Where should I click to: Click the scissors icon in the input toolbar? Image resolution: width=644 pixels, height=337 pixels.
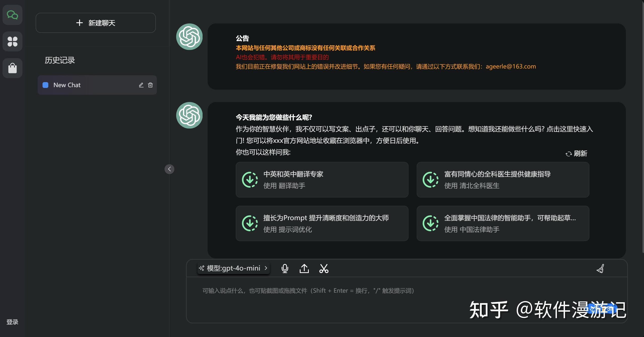[x=324, y=268]
